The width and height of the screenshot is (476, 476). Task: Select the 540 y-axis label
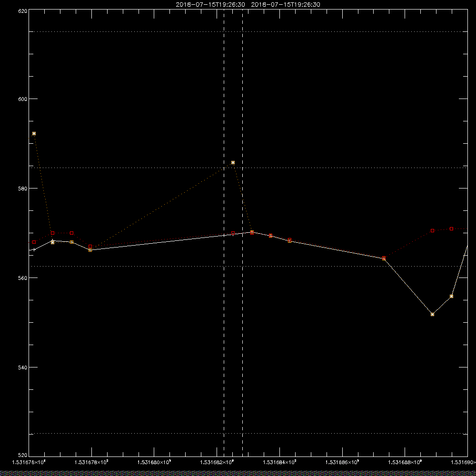(x=23, y=367)
